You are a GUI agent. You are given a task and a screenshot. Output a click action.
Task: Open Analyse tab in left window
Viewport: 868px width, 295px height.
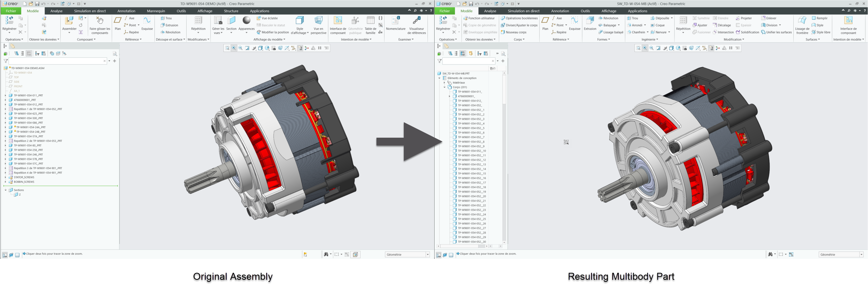coord(56,11)
